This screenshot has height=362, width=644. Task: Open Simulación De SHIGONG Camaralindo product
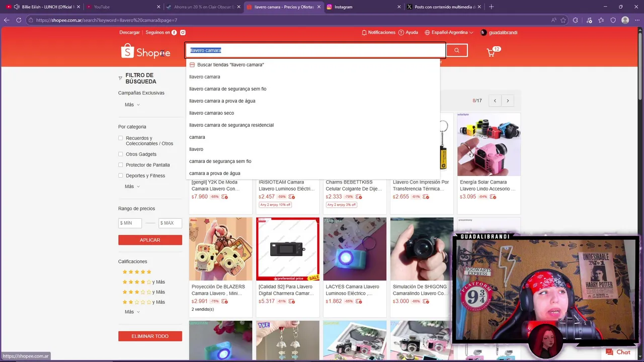[x=422, y=266]
